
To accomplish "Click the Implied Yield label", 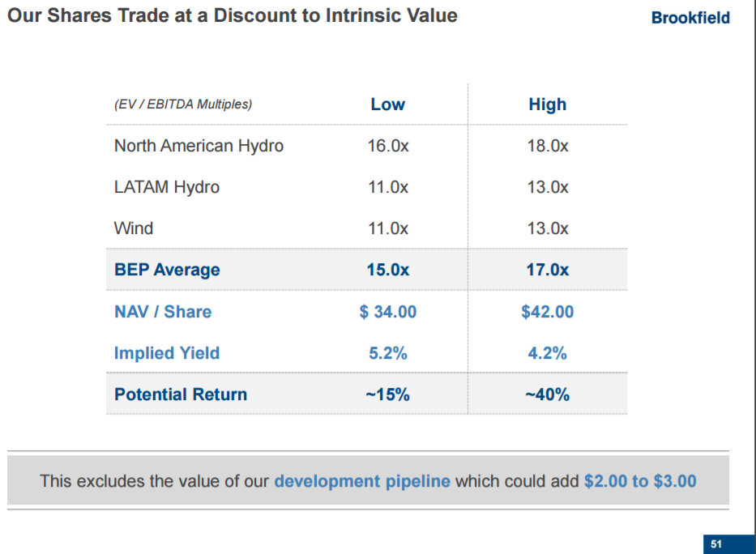I will coord(167,353).
